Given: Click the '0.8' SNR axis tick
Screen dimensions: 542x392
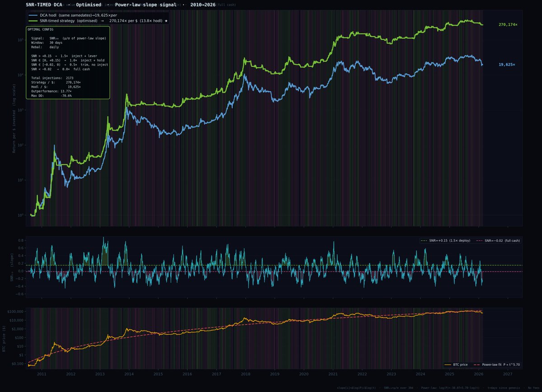Looking at the screenshot, I should pyautogui.click(x=21, y=241).
